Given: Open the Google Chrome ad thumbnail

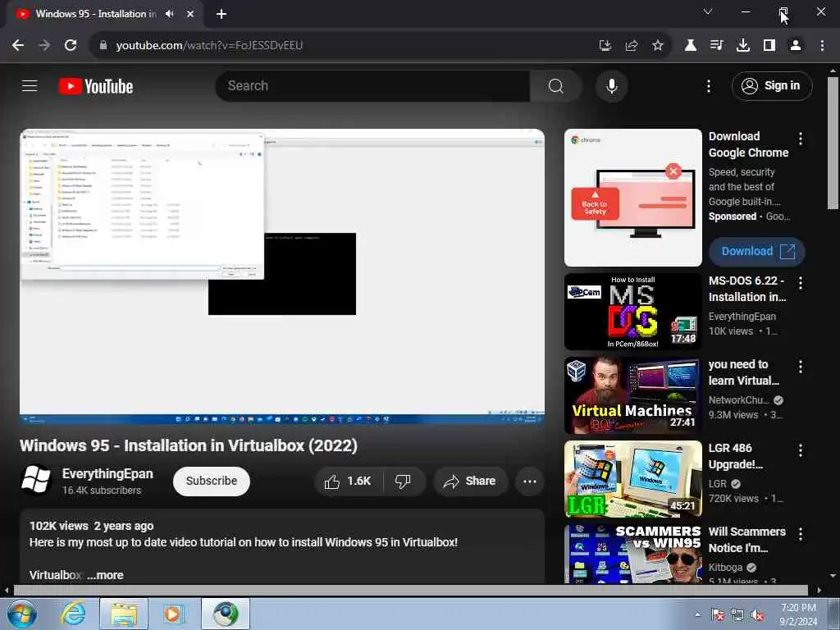Looking at the screenshot, I should (632, 198).
